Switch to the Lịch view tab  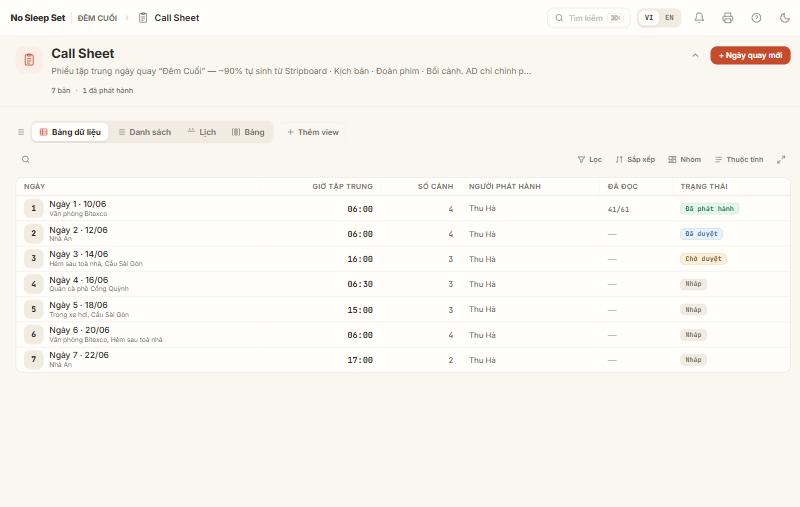tap(202, 132)
